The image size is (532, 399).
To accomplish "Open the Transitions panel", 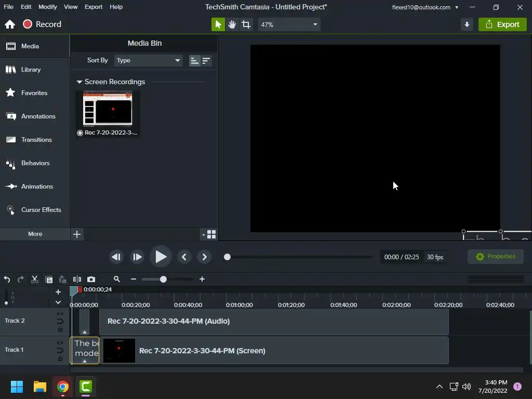I will 35,140.
